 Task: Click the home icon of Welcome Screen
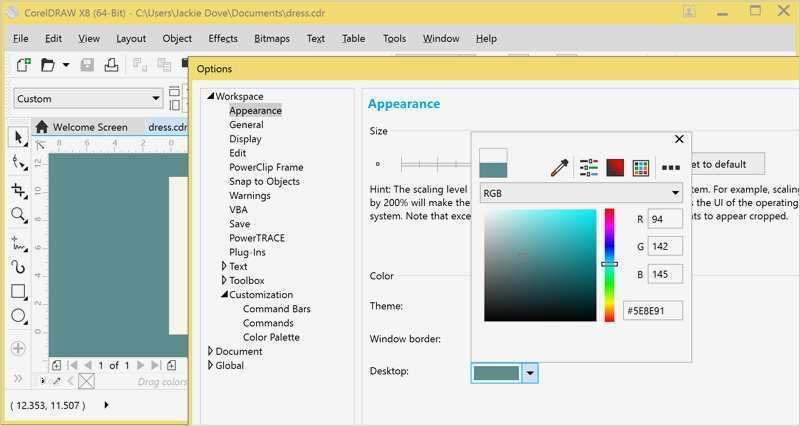(x=42, y=127)
